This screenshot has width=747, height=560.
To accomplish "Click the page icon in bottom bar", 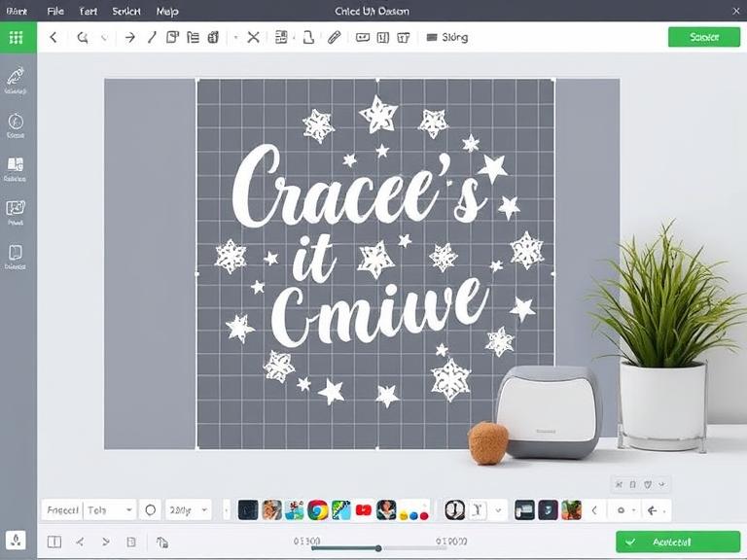I will (x=131, y=542).
